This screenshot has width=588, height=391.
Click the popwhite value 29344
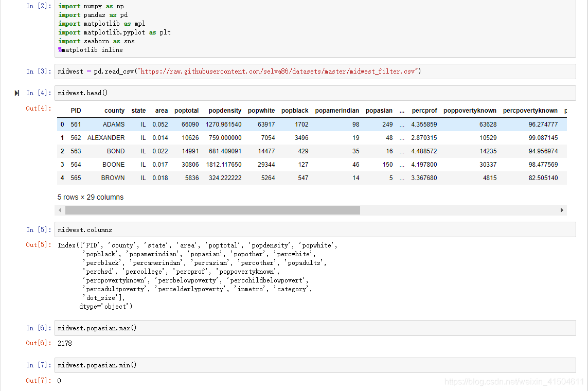point(266,165)
